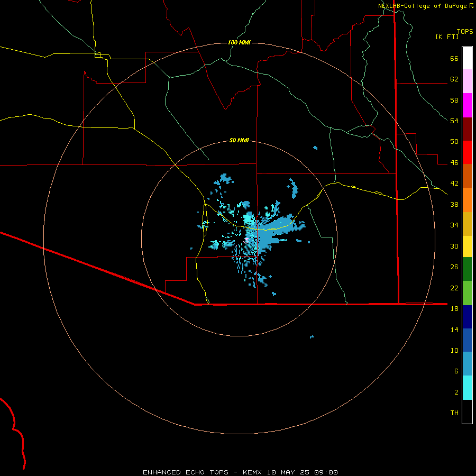Screen dimensions: 476x476
Task: Click the 30 legend value
Action: tap(454, 246)
